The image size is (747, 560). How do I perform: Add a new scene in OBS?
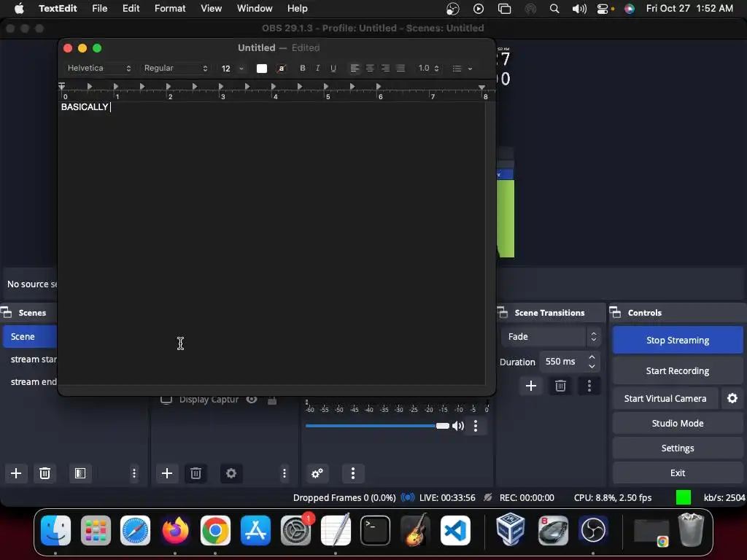tap(16, 473)
